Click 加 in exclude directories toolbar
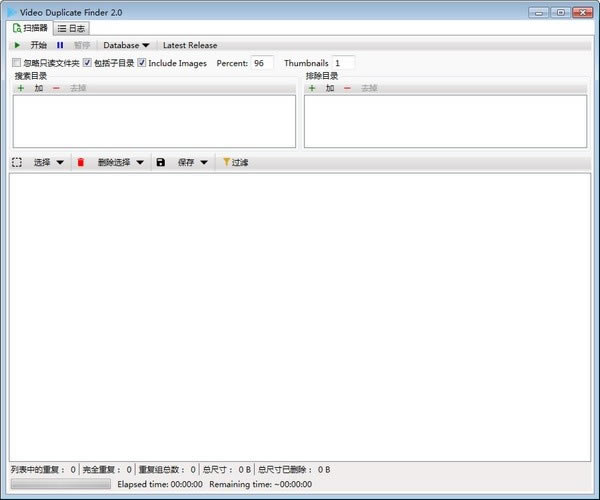600x500 pixels. pos(330,88)
